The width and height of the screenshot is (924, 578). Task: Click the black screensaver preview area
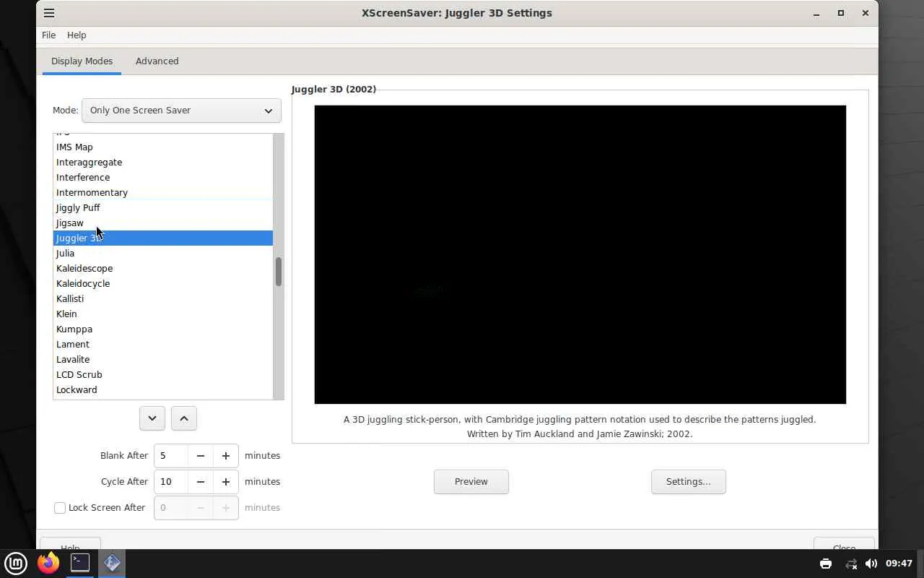coord(580,254)
